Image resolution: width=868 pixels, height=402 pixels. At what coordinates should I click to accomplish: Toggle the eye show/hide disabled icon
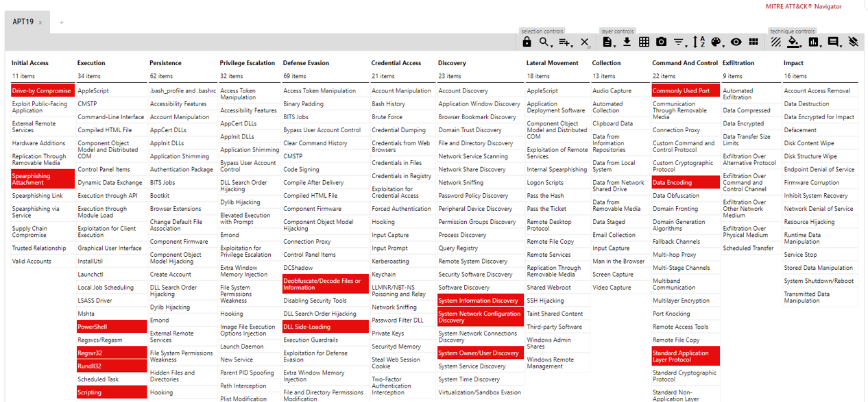pos(736,42)
